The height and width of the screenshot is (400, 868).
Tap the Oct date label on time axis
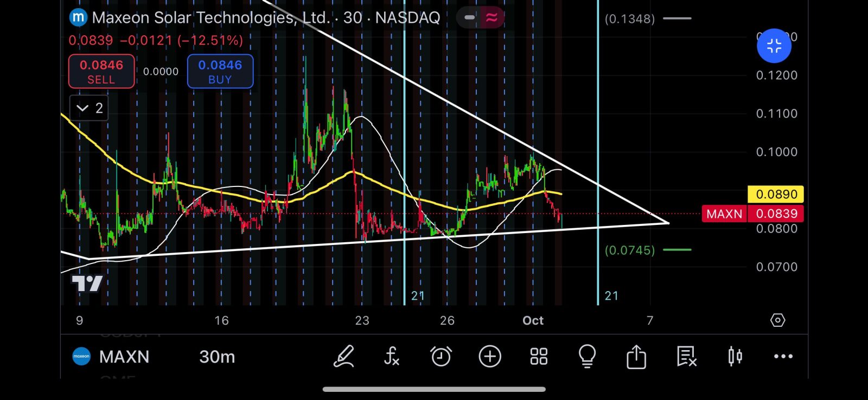click(x=533, y=320)
